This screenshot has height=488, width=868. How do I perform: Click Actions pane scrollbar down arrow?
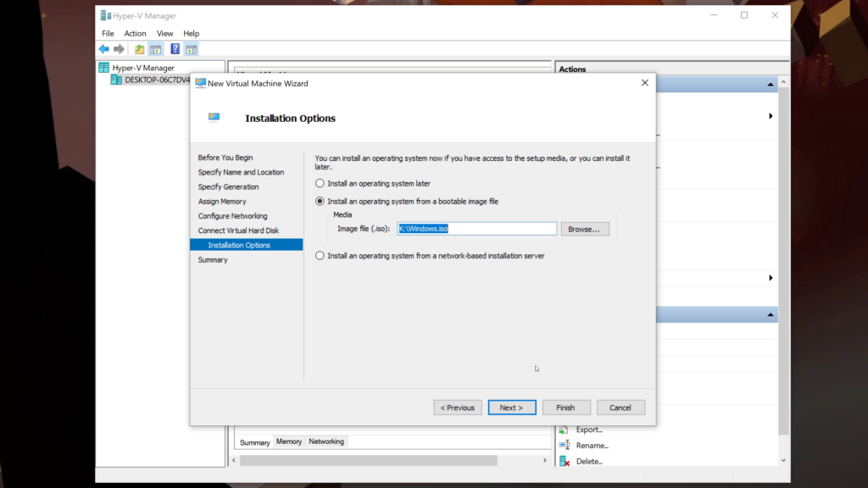(783, 460)
